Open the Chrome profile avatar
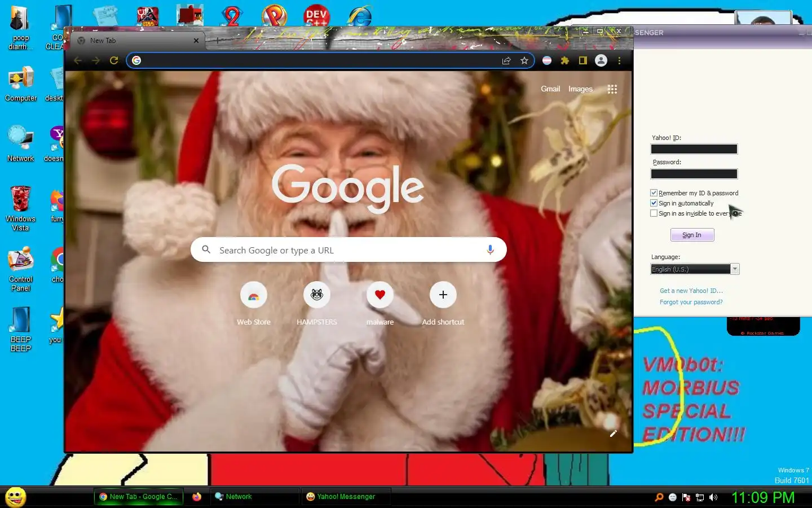The width and height of the screenshot is (812, 508). point(601,60)
